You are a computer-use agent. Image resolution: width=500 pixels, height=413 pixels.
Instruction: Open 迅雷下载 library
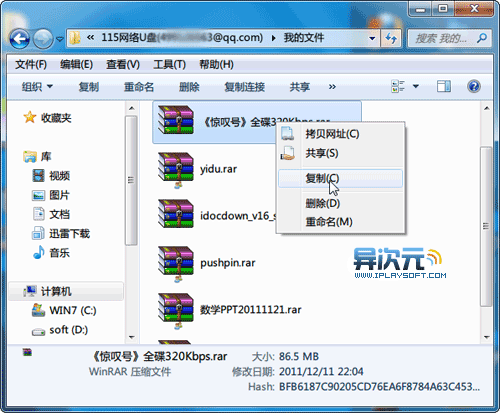point(69,234)
